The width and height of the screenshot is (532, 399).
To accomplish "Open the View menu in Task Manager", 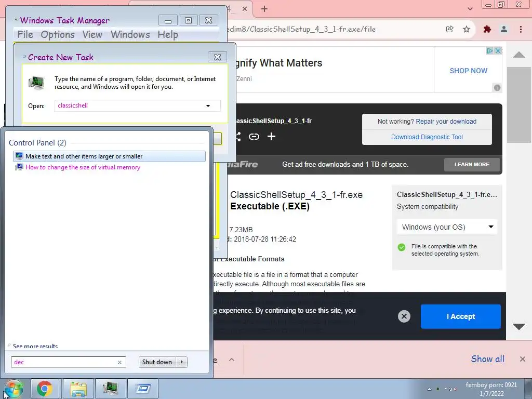I will point(92,35).
